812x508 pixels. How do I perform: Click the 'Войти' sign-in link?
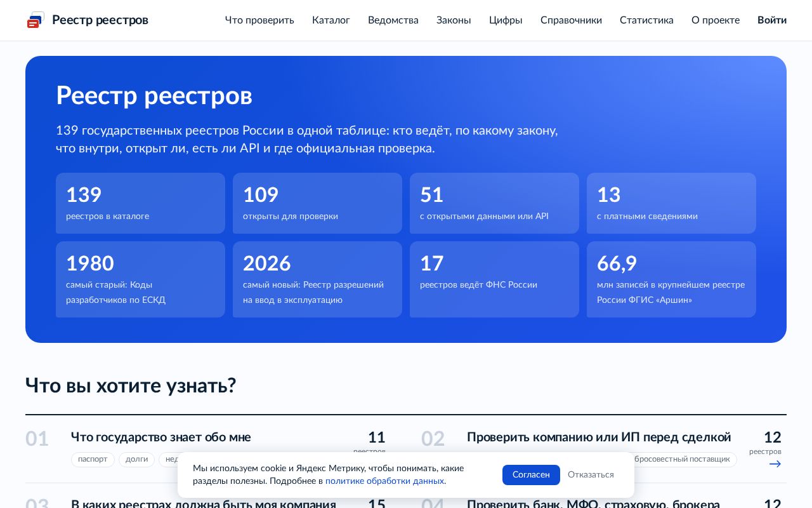[772, 20]
